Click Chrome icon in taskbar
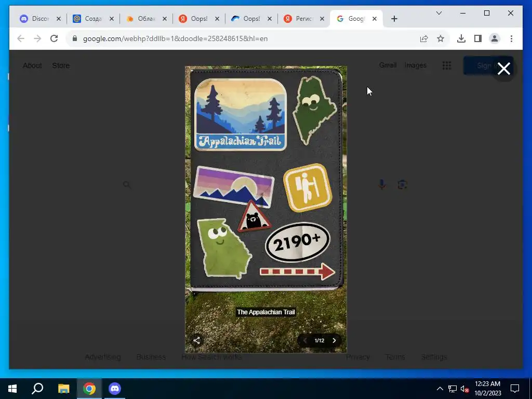Image resolution: width=532 pixels, height=399 pixels. pos(89,389)
